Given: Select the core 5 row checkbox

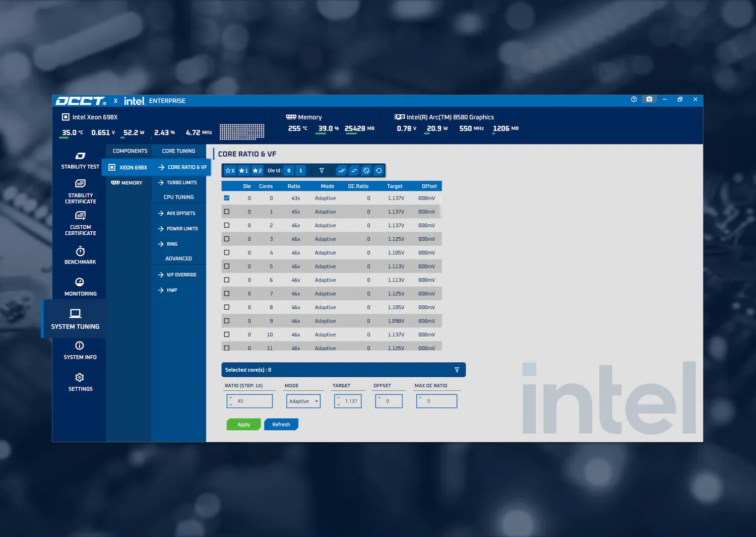Looking at the screenshot, I should (x=227, y=266).
